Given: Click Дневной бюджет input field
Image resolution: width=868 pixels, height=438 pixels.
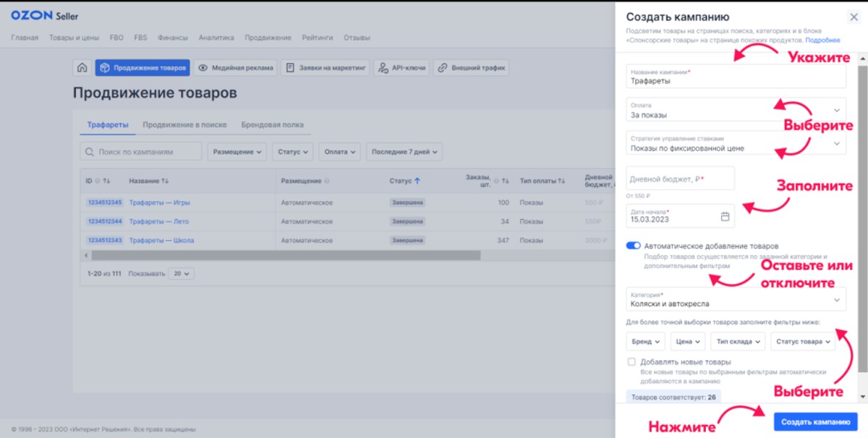Looking at the screenshot, I should click(680, 179).
